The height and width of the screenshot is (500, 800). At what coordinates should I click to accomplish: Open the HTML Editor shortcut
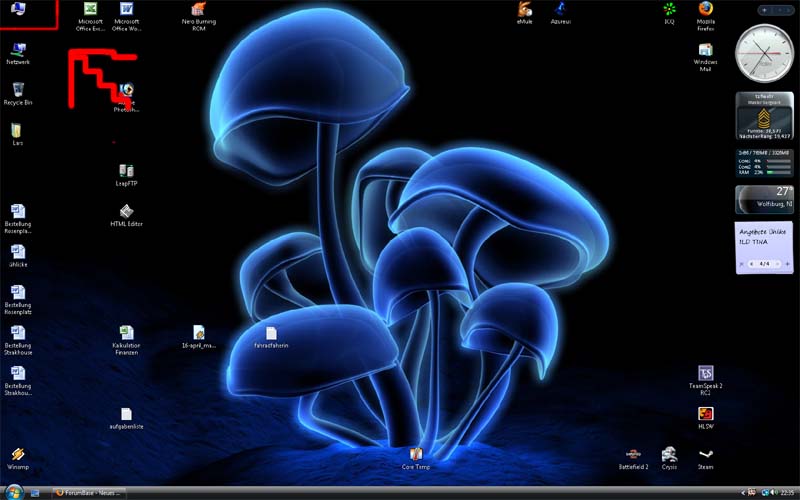coord(127,215)
